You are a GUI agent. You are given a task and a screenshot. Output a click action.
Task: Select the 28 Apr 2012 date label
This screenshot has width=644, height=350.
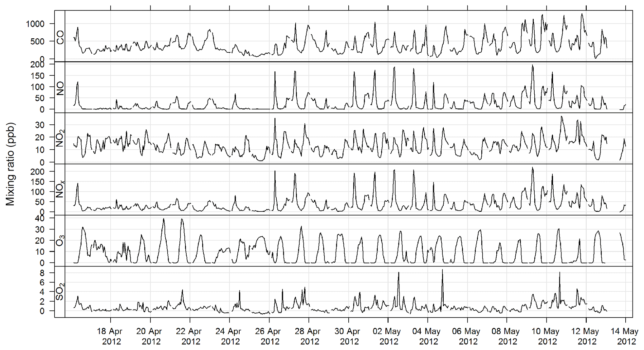308,336
